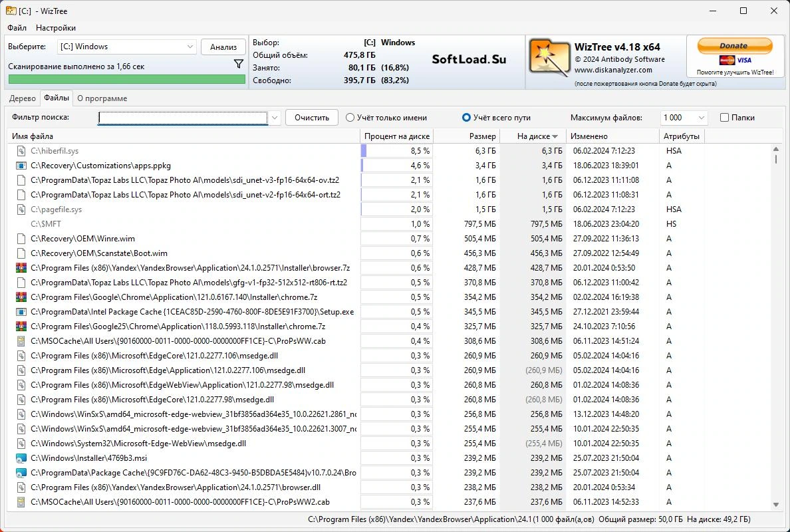Click icon of System32 Microsoft-Edge-WebView msedge.dll

tap(21, 444)
